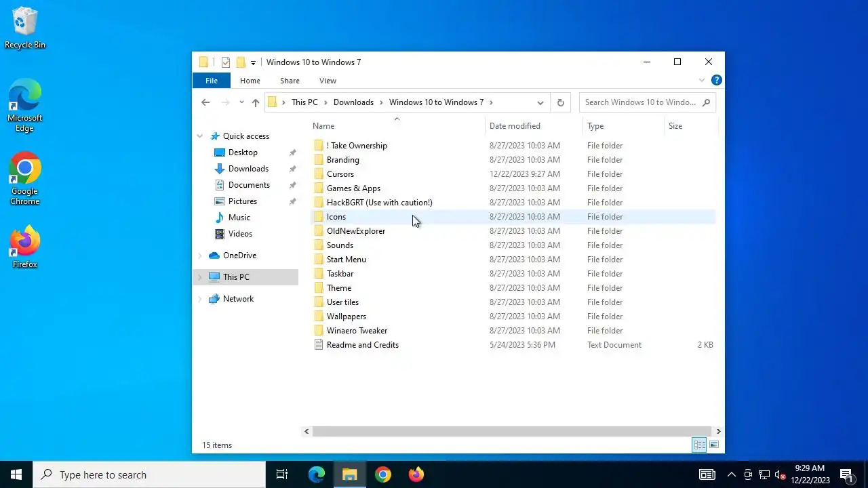
Task: Open Google Chrome desktop shortcut
Action: point(24,178)
